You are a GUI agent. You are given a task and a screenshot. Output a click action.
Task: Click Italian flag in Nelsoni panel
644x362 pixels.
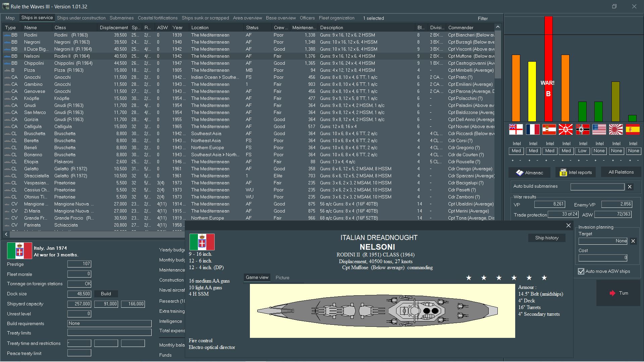point(202,242)
